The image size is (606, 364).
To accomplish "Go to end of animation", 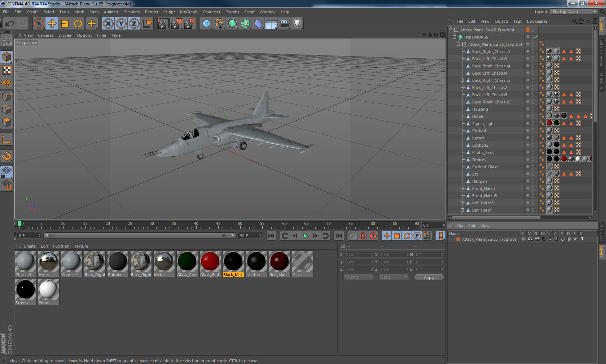I will pos(339,236).
